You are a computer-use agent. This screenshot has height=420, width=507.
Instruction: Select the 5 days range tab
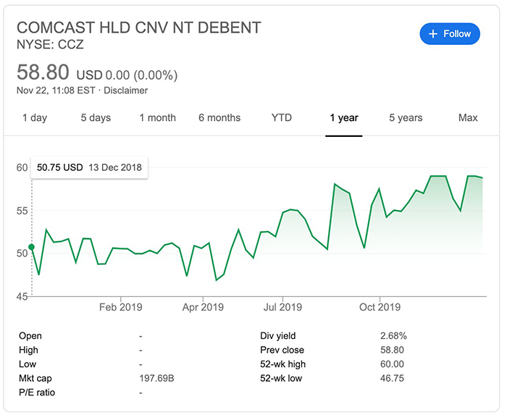96,118
